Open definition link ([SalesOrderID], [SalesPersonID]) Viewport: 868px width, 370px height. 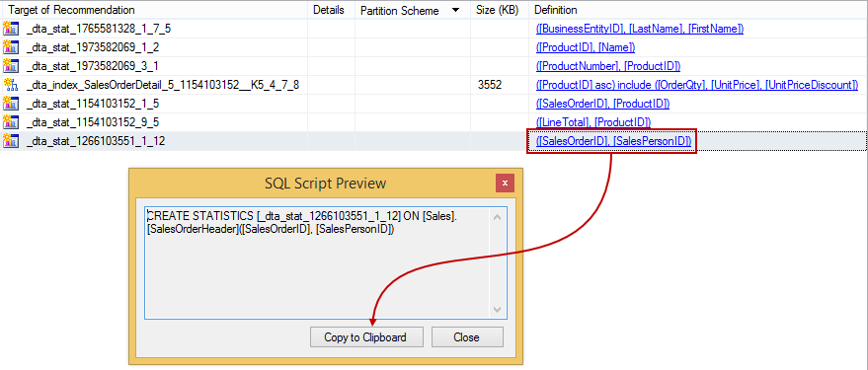[x=613, y=141]
